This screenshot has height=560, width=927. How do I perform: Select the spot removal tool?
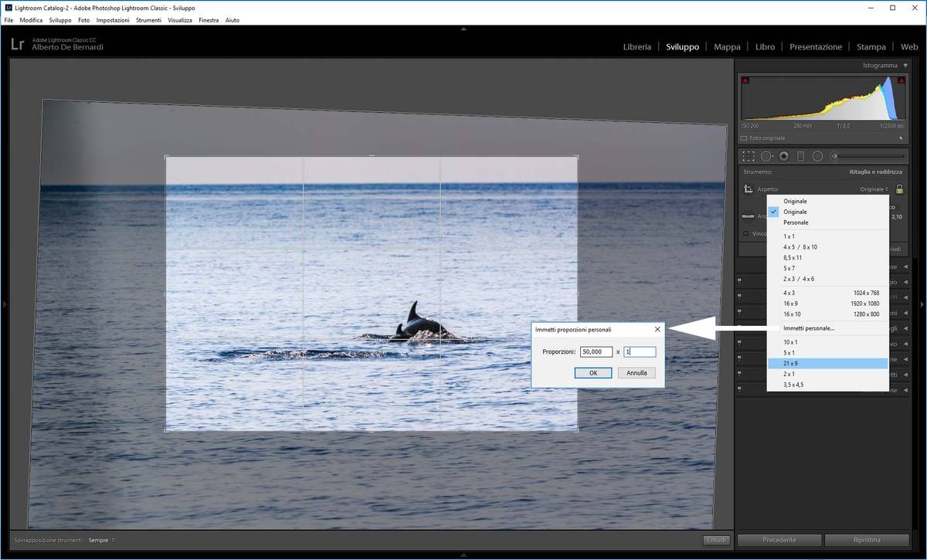point(766,156)
